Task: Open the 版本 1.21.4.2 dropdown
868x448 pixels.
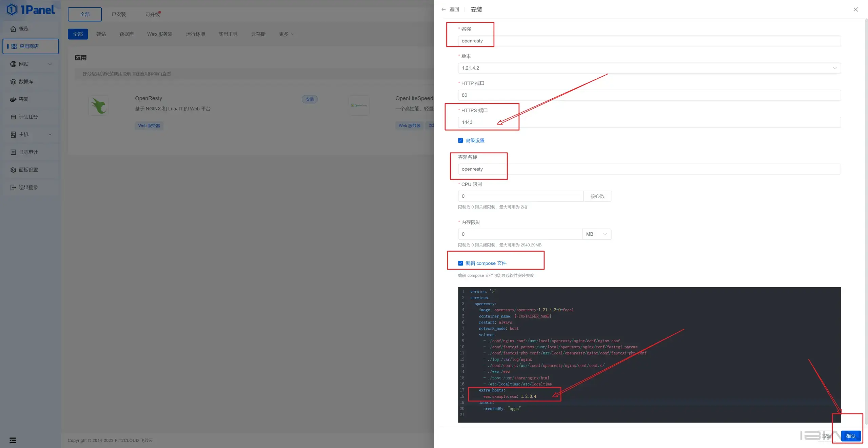Action: (649, 68)
